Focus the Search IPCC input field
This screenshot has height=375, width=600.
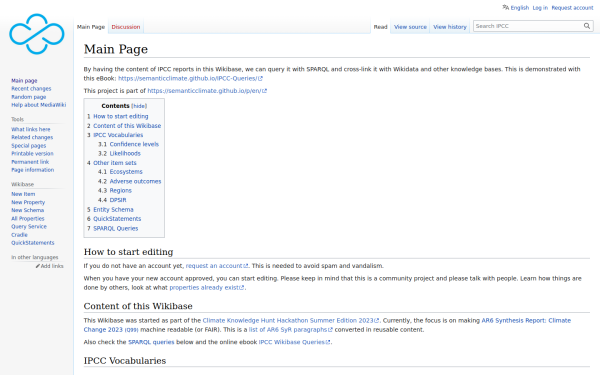[528, 26]
